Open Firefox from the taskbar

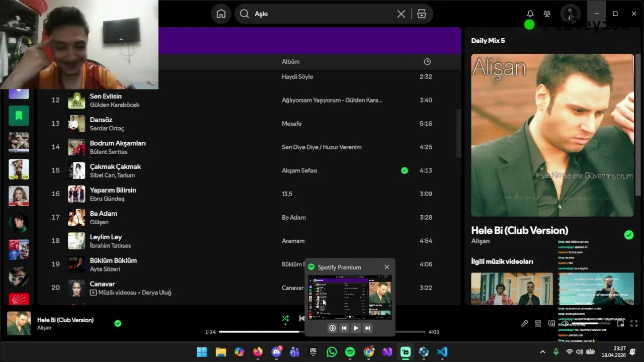tap(258, 352)
